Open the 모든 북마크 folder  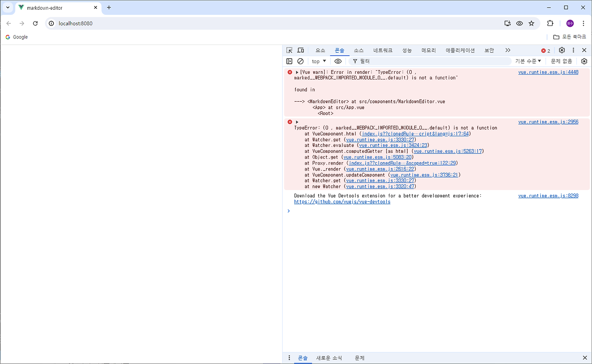click(x=570, y=37)
